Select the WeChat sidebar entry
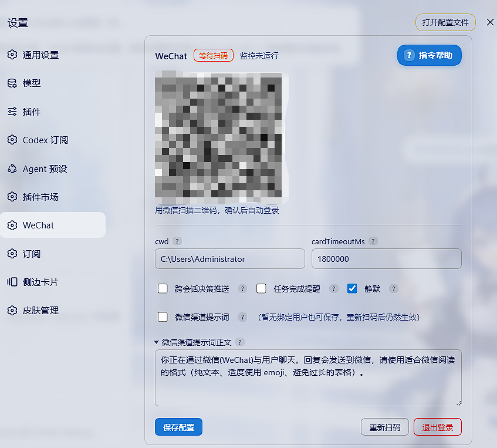 pos(53,225)
